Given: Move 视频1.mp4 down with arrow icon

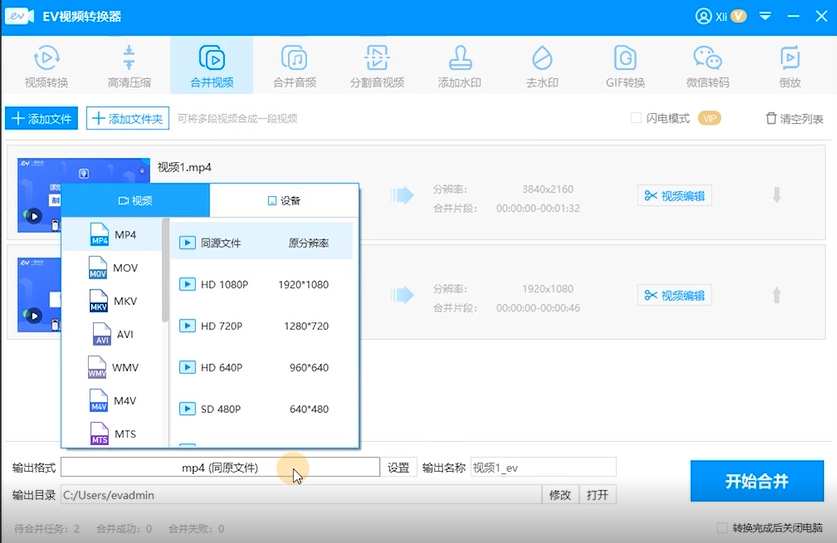Looking at the screenshot, I should [776, 195].
